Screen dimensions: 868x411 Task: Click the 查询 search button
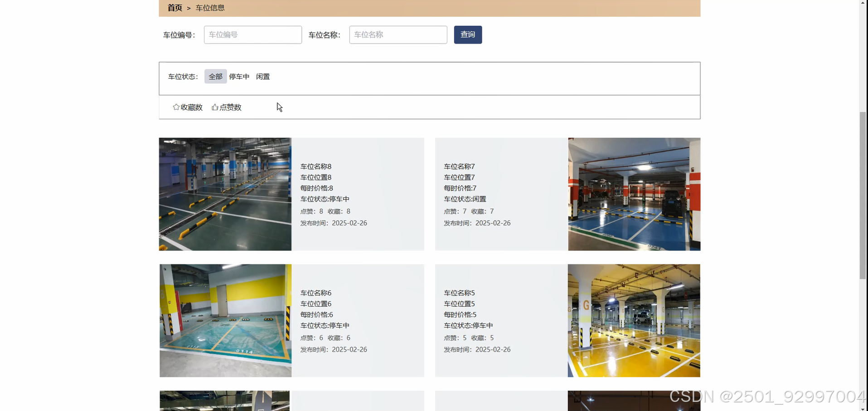point(468,34)
